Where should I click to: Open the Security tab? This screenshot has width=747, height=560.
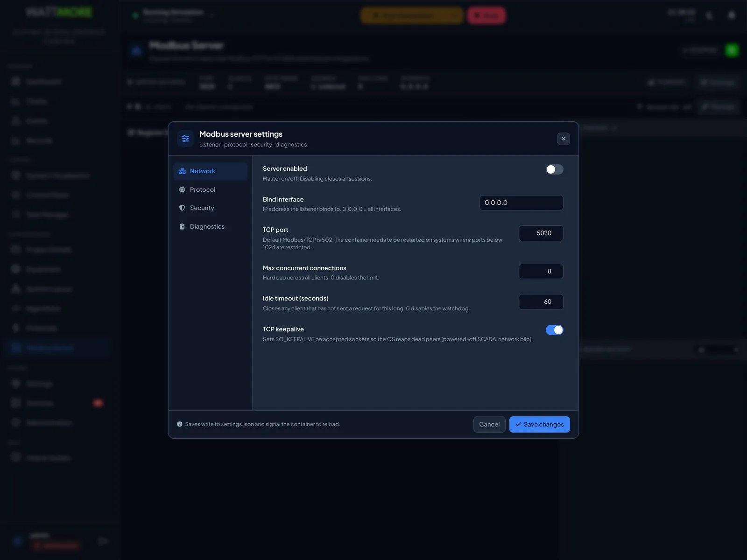210,208
